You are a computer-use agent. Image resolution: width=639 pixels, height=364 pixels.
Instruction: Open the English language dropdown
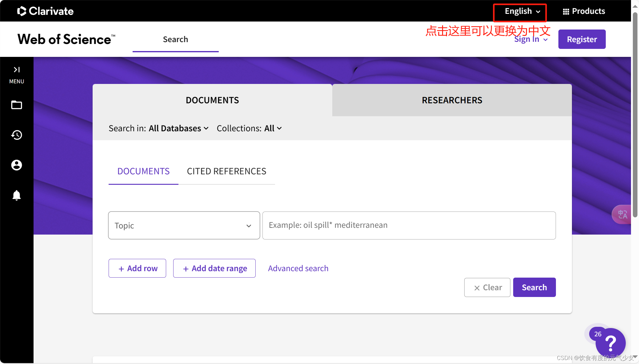pos(522,11)
